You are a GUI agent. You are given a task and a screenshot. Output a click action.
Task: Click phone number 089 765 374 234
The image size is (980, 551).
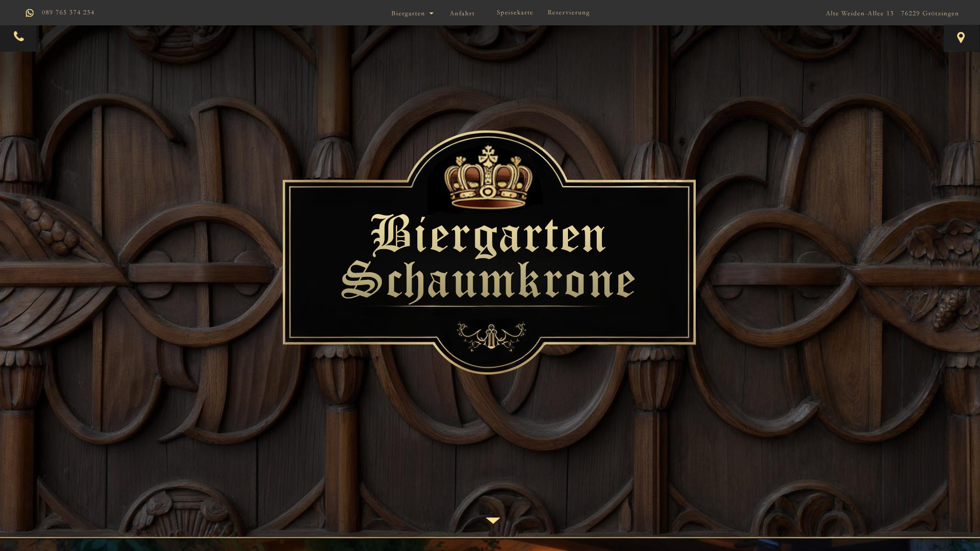click(x=68, y=12)
